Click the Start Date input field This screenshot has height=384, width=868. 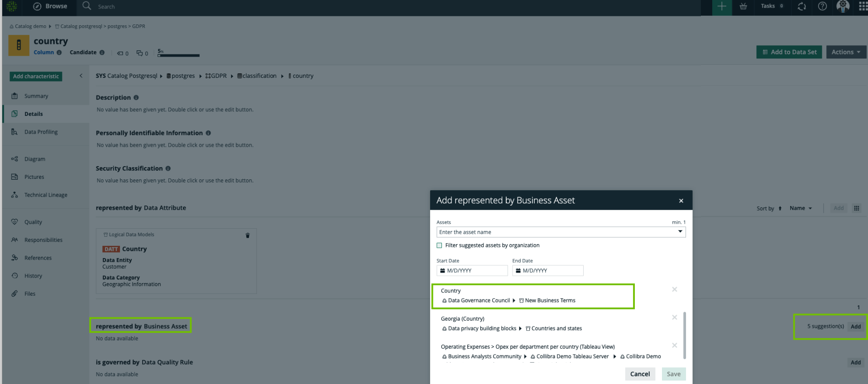(x=472, y=271)
